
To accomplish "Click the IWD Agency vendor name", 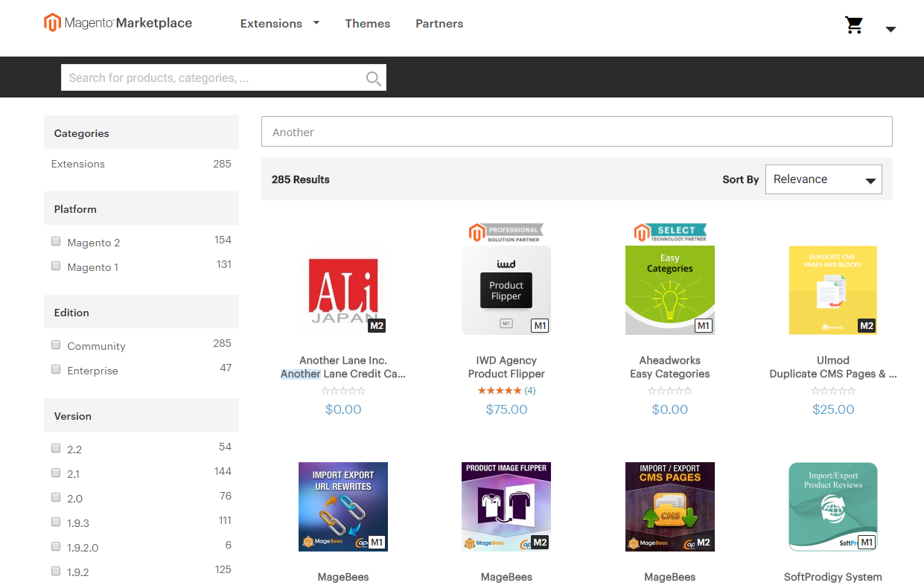I will (506, 360).
